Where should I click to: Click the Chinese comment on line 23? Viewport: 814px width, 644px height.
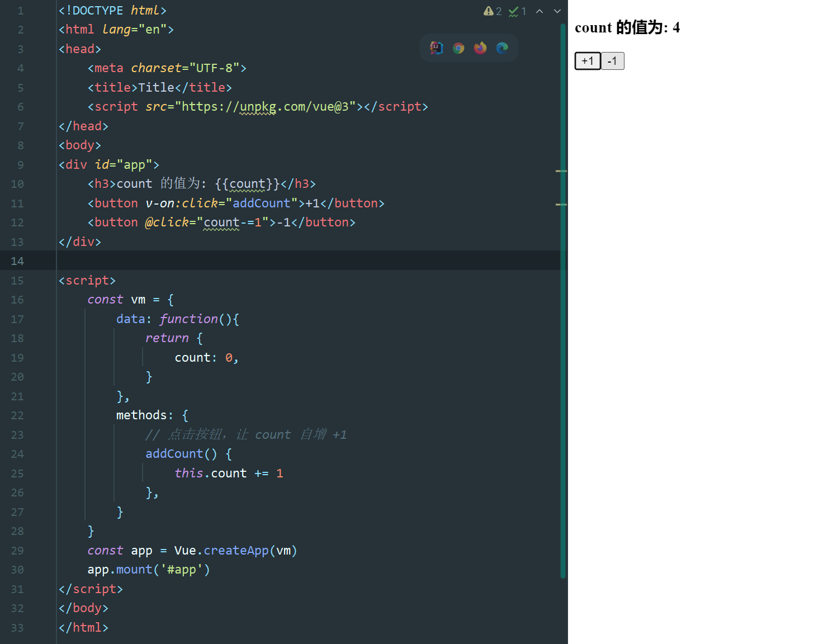click(246, 435)
